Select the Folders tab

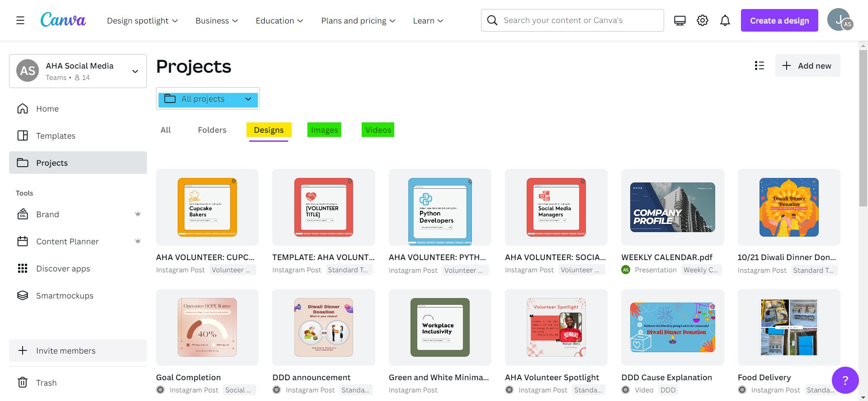(x=212, y=130)
